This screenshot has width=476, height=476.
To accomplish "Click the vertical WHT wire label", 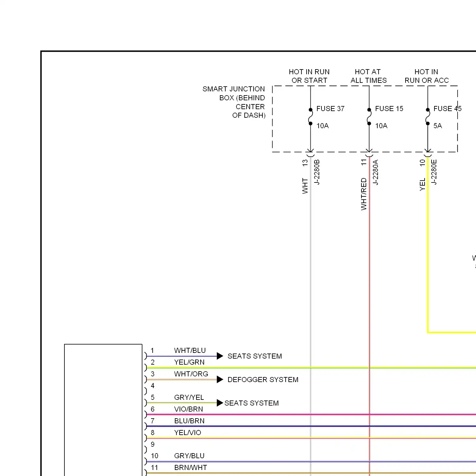I will [x=305, y=186].
